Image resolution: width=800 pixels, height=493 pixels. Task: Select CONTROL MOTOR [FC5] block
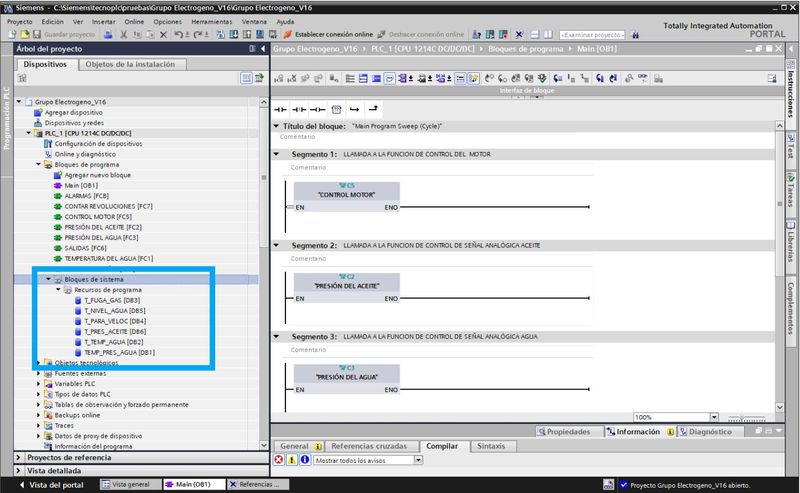(97, 216)
